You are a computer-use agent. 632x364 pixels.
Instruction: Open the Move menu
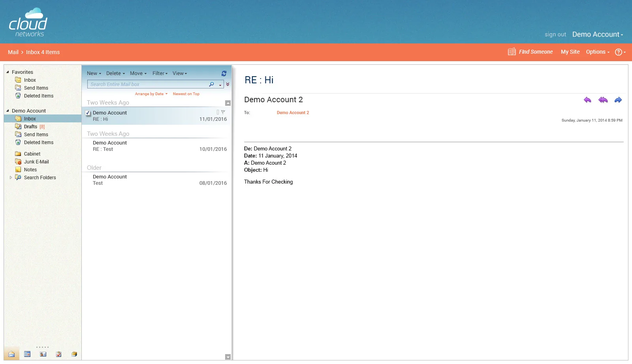tap(138, 73)
